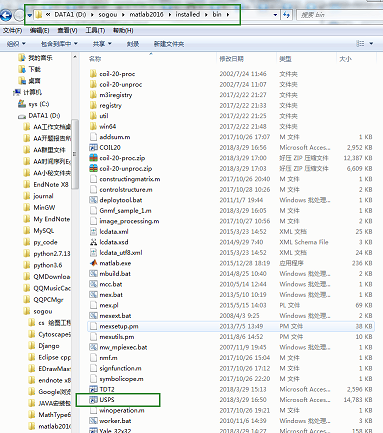The width and height of the screenshot is (383, 433).
Task: Open the 编辑(E) menu
Action: coord(39,30)
